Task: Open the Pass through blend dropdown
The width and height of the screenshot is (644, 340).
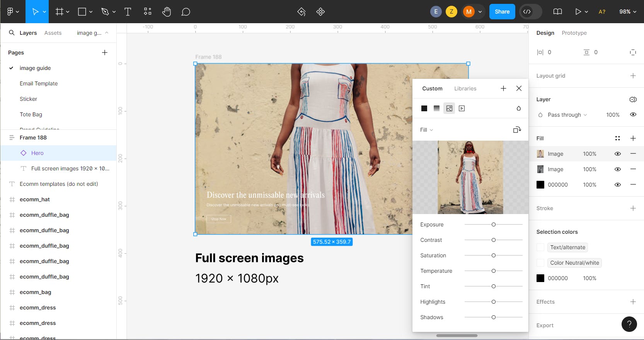Action: 567,115
